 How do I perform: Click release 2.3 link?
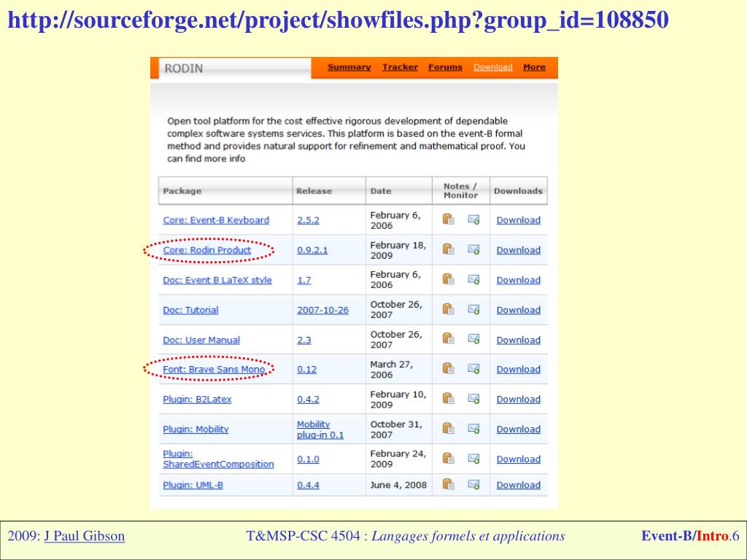[x=304, y=340]
